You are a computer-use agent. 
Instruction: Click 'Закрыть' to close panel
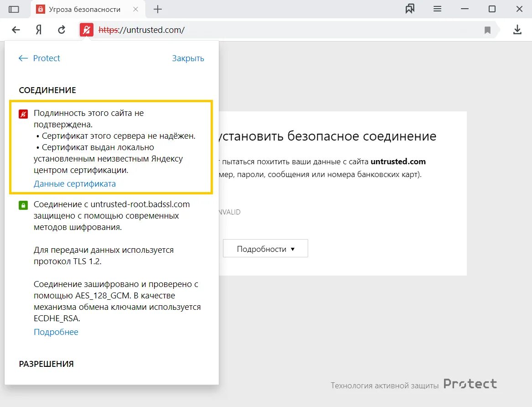point(188,58)
